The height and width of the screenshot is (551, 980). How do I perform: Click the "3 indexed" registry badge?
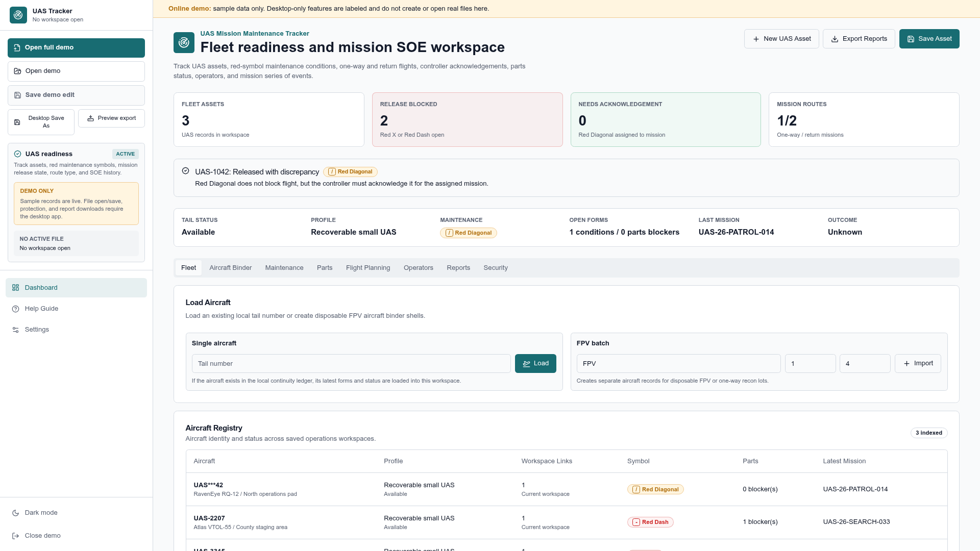tap(929, 433)
